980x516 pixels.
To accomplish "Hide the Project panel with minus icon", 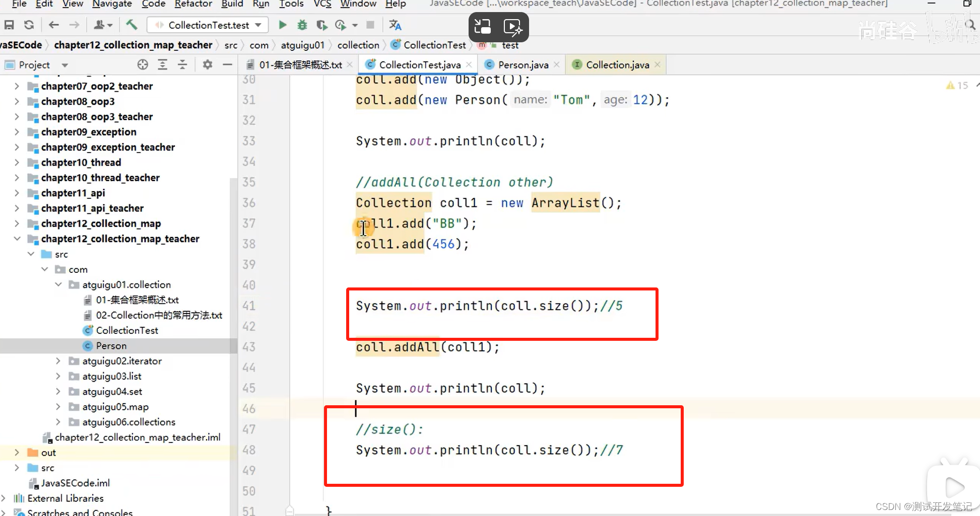I will (227, 64).
